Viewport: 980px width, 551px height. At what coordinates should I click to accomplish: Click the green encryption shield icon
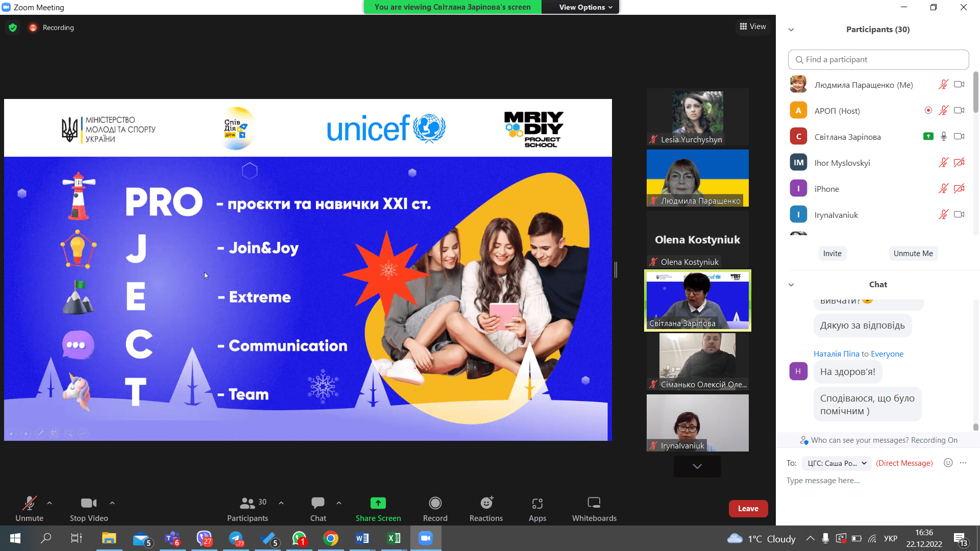click(13, 28)
